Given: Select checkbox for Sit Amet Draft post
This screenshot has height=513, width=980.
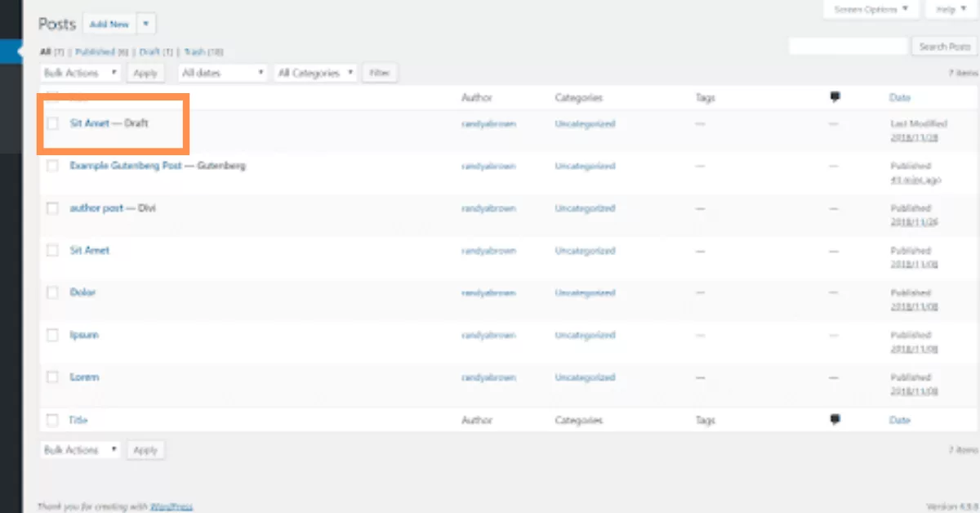Looking at the screenshot, I should click(53, 123).
